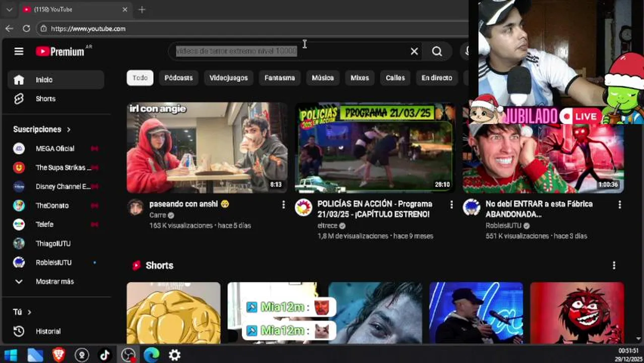Open 'No debí ENTRAR a esta Fábrica' title
The image size is (644, 363).
coord(539,209)
